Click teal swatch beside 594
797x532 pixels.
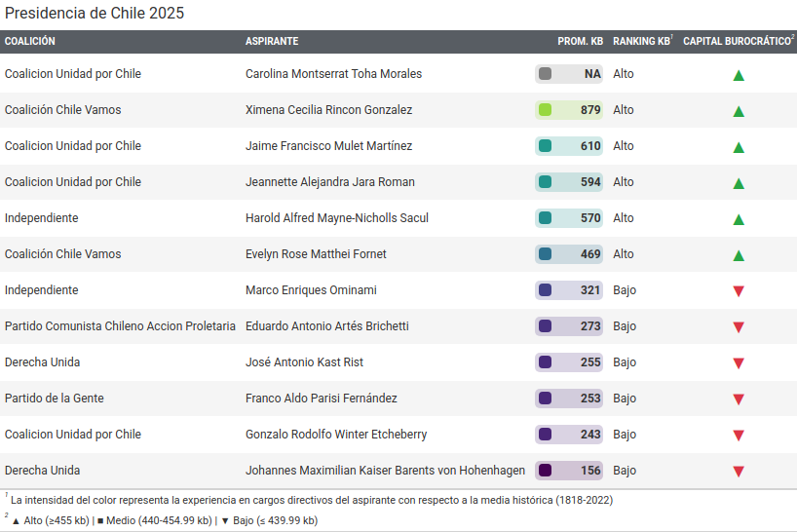tap(545, 182)
